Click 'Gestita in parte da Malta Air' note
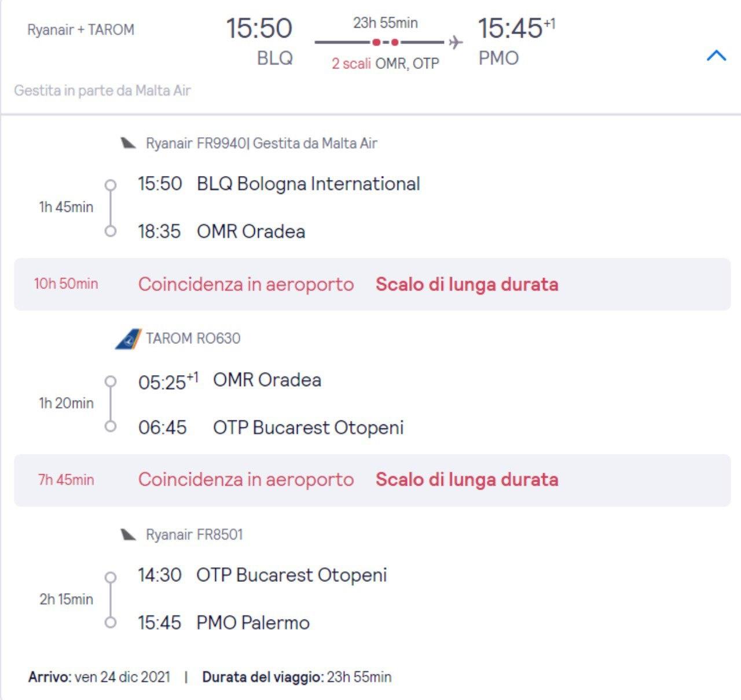The image size is (741, 700). click(x=102, y=90)
